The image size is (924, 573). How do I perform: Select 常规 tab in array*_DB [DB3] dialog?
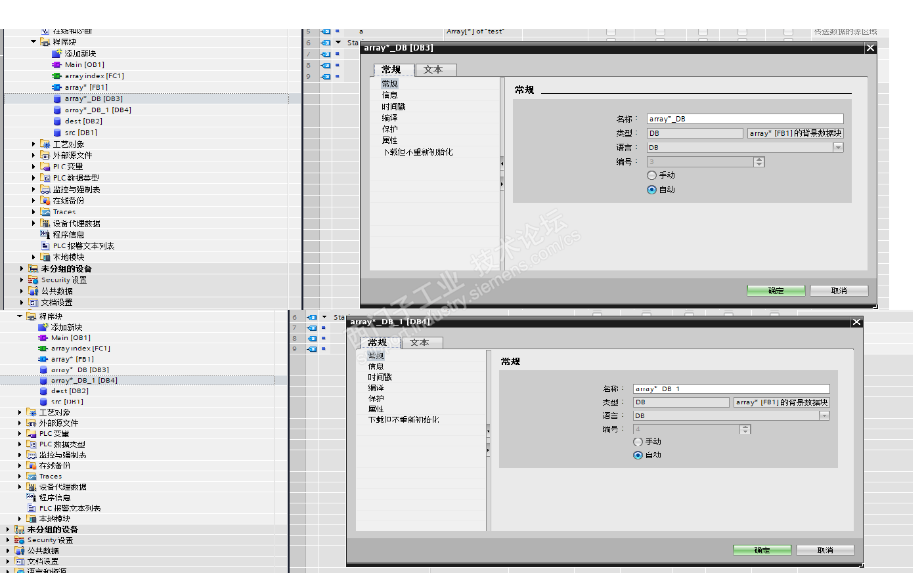pos(393,70)
